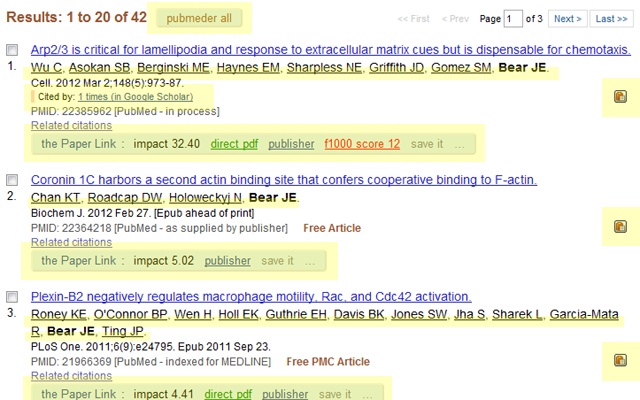Click the page number input field

514,18
